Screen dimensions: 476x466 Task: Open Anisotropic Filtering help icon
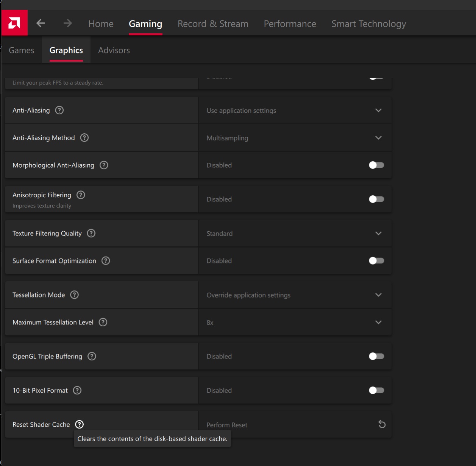tap(81, 195)
